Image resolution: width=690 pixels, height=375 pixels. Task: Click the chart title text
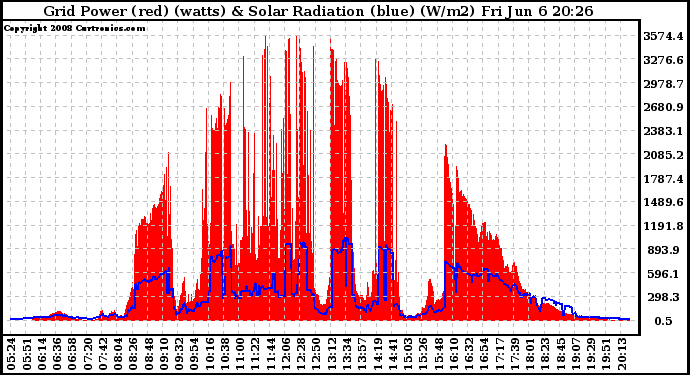click(318, 11)
